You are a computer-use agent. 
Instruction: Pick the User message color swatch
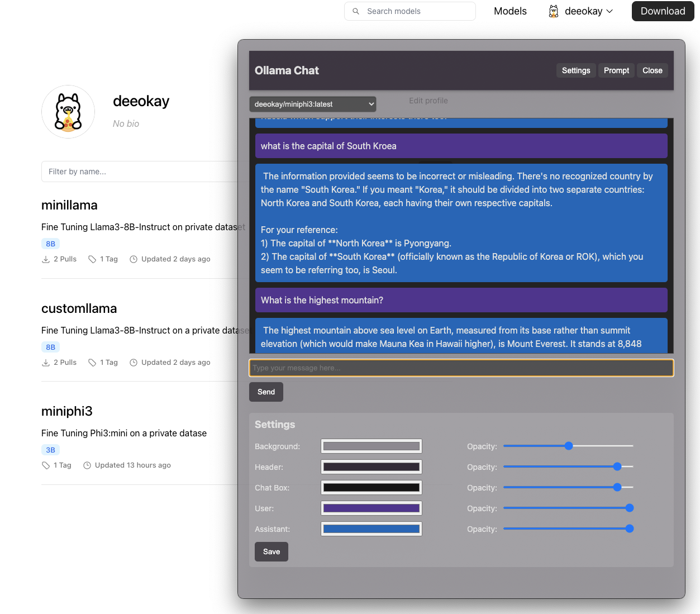(x=372, y=508)
